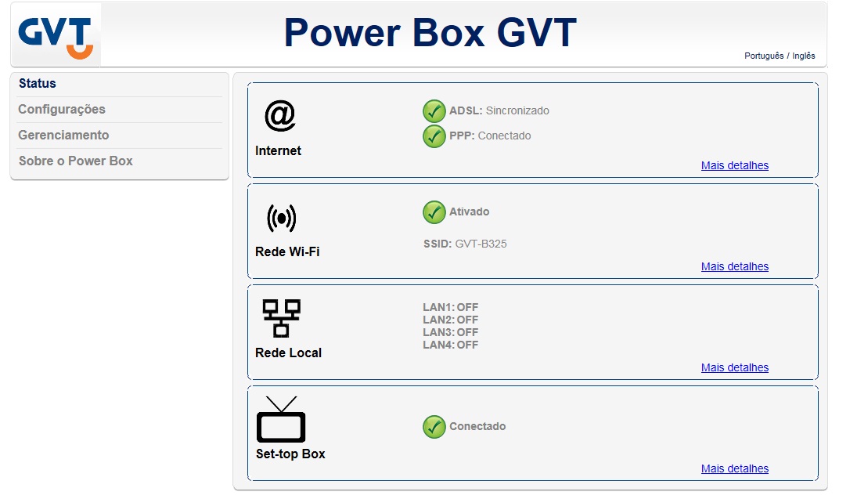Click the Set-top Box TV icon

tap(281, 419)
